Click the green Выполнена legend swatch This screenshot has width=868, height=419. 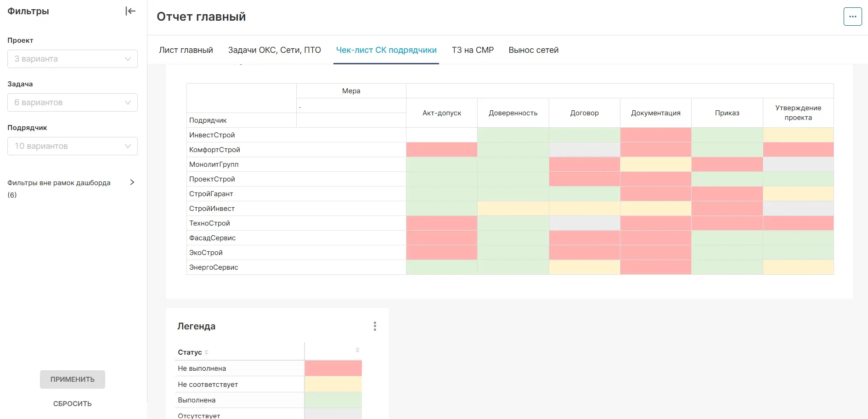pyautogui.click(x=333, y=400)
